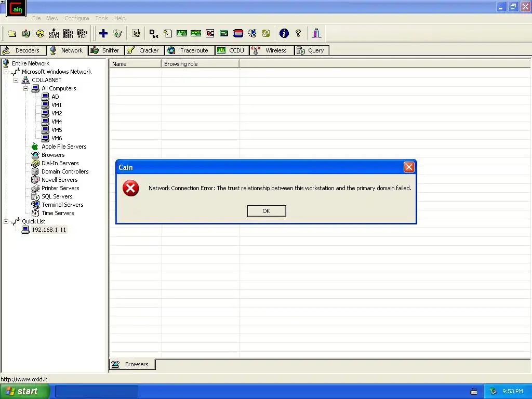Click the key-on-document decoder icon
The height and width of the screenshot is (399, 532).
tap(168, 33)
